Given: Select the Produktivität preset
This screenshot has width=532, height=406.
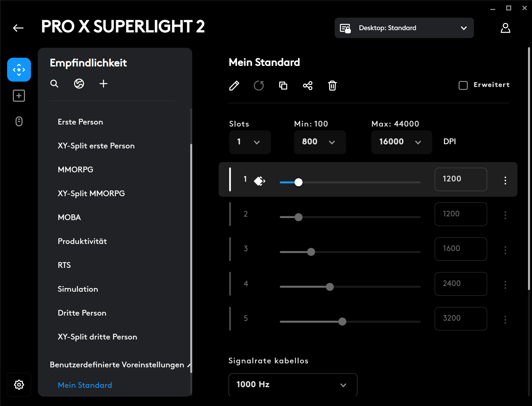Looking at the screenshot, I should (82, 241).
